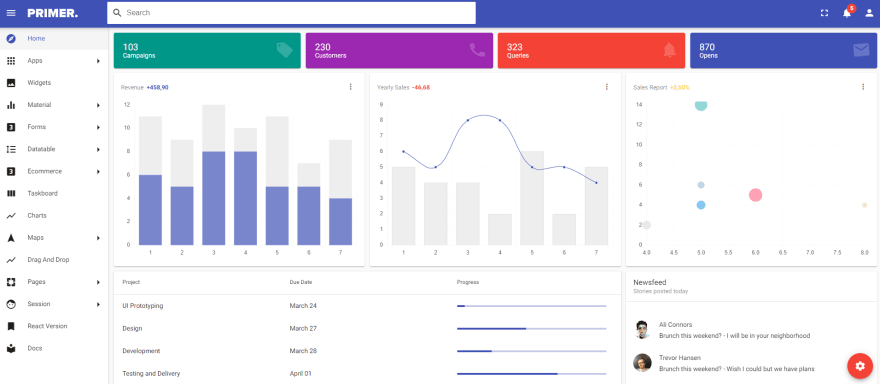Click Ali Connors avatar in Newsfeed
The height and width of the screenshot is (384, 880).
pyautogui.click(x=642, y=330)
